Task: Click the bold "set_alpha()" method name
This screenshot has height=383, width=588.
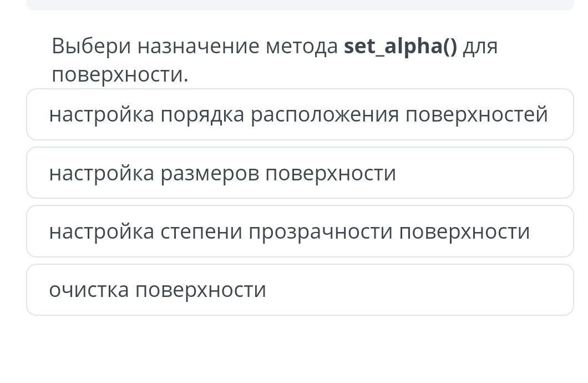Action: (401, 47)
